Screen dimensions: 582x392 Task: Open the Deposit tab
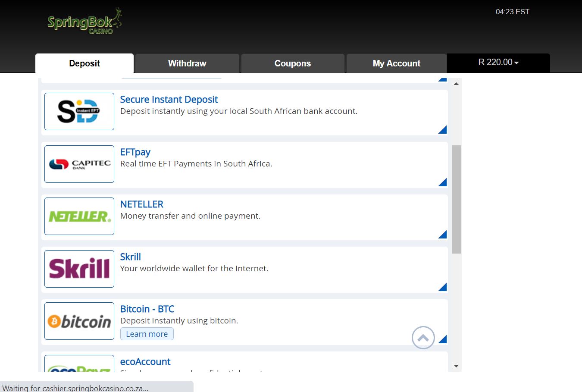pyautogui.click(x=84, y=63)
